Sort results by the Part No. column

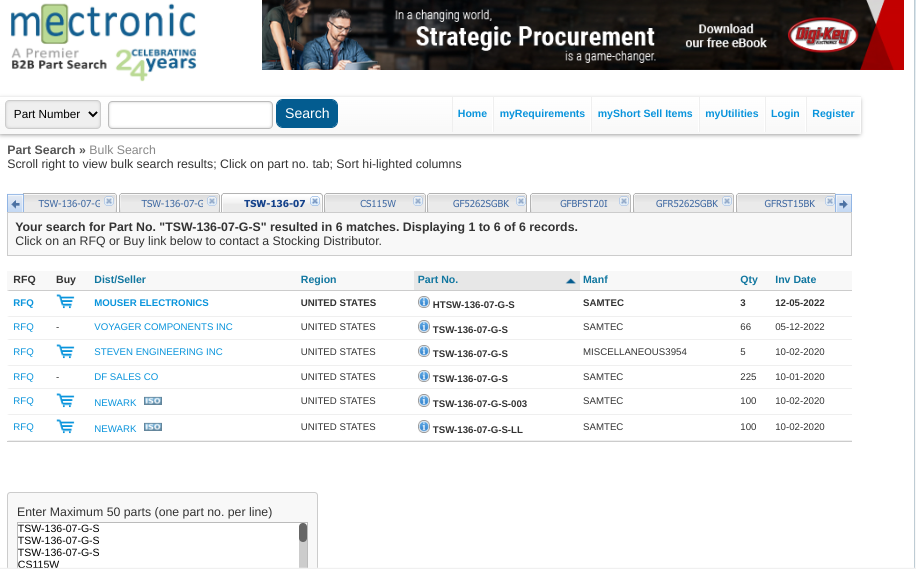pyautogui.click(x=437, y=280)
